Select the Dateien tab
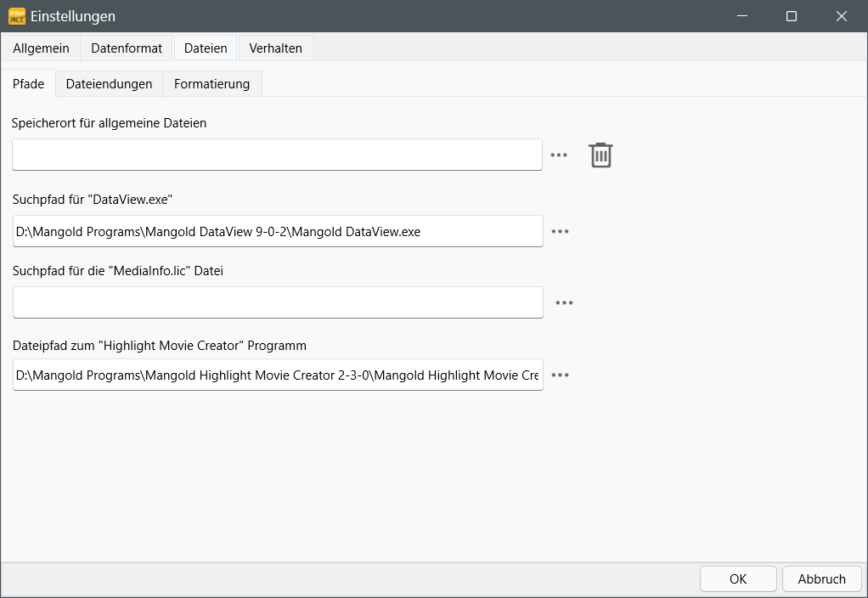Screen dimensions: 868x598 pyautogui.click(x=206, y=48)
